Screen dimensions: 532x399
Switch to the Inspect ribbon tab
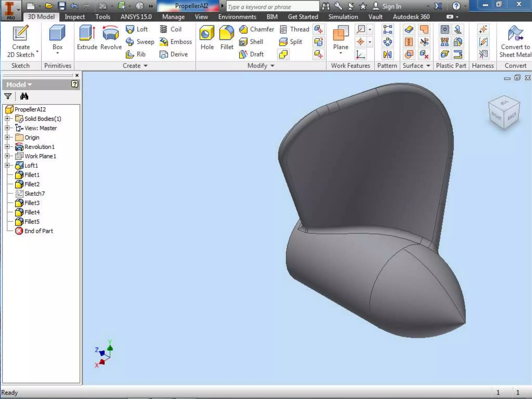tap(75, 17)
